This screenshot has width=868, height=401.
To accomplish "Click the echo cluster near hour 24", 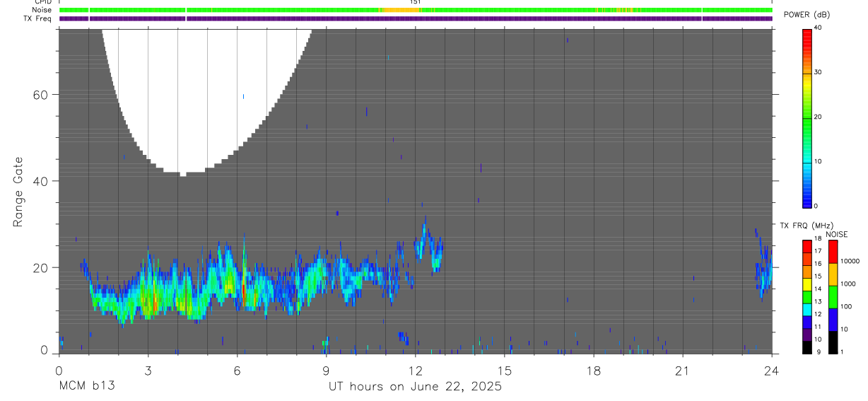I will pyautogui.click(x=763, y=265).
